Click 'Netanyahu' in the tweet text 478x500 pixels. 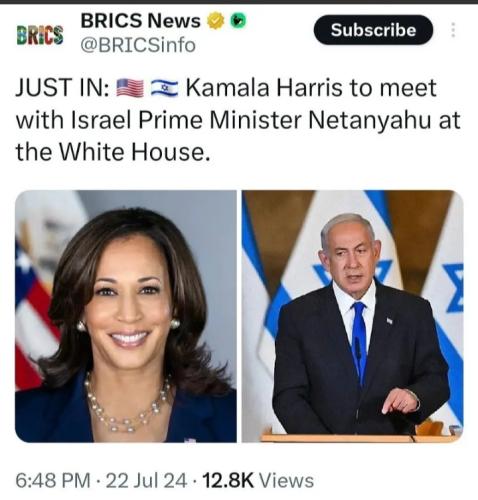[x=369, y=120]
